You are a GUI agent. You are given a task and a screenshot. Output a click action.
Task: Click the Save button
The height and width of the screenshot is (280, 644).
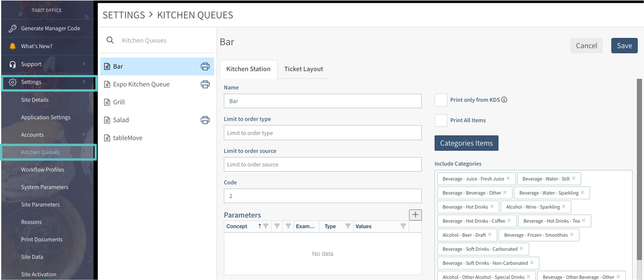pos(624,46)
